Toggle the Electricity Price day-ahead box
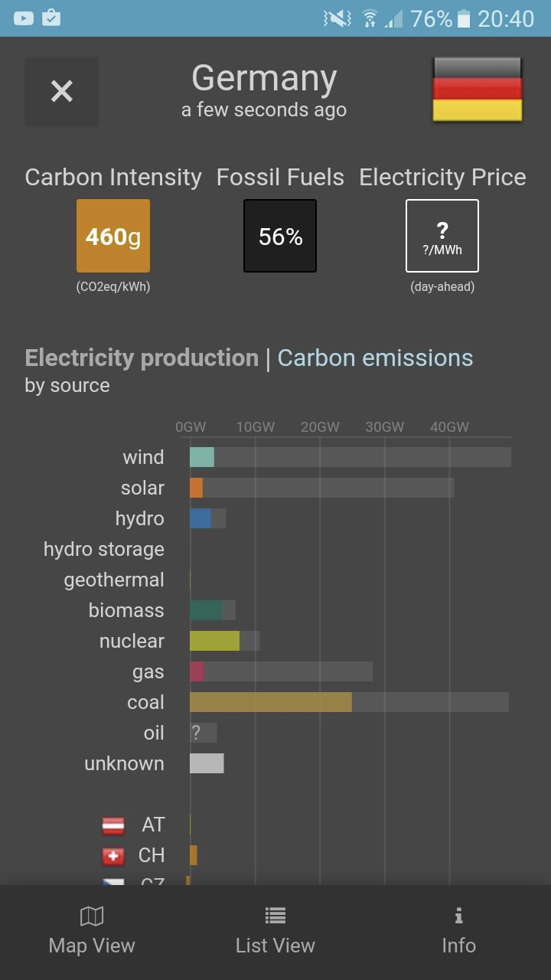This screenshot has height=980, width=551. 442,236
